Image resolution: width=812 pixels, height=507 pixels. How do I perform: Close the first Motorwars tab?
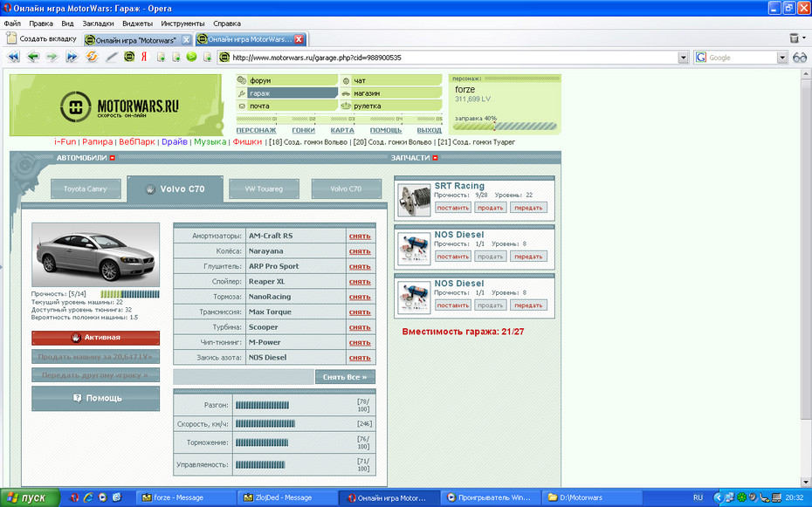click(x=186, y=40)
